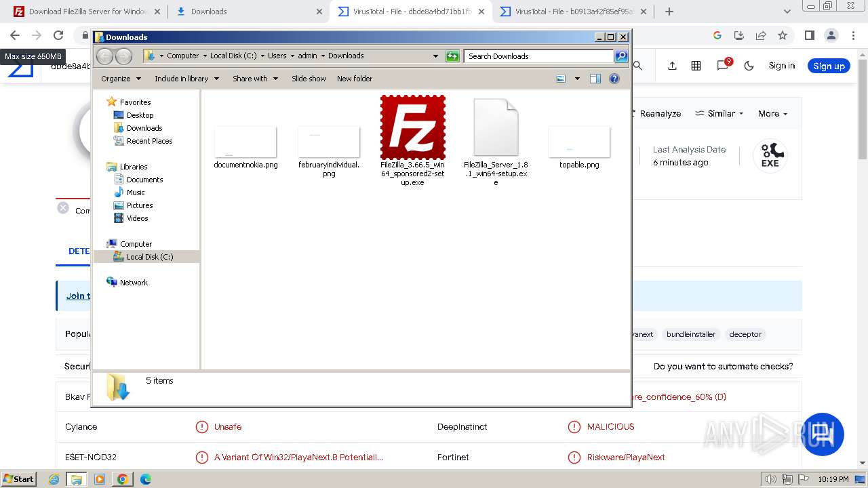
Task: Open Organize dropdown menu
Action: [121, 79]
